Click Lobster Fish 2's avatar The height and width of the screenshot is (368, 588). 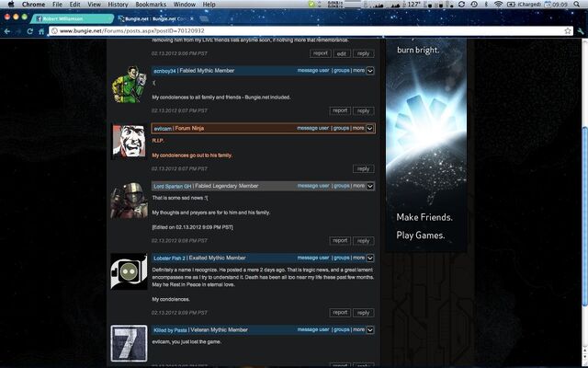(129, 271)
